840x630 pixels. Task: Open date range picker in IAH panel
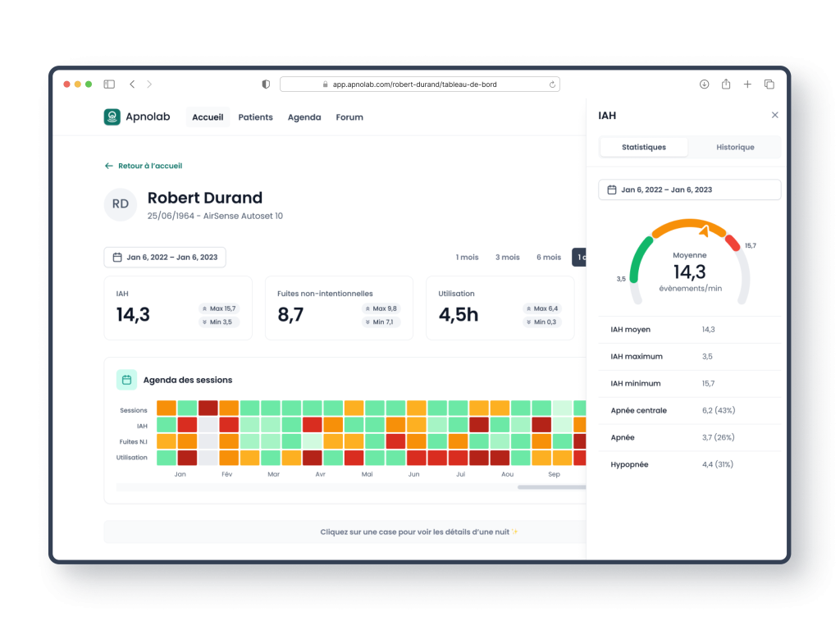(x=689, y=189)
